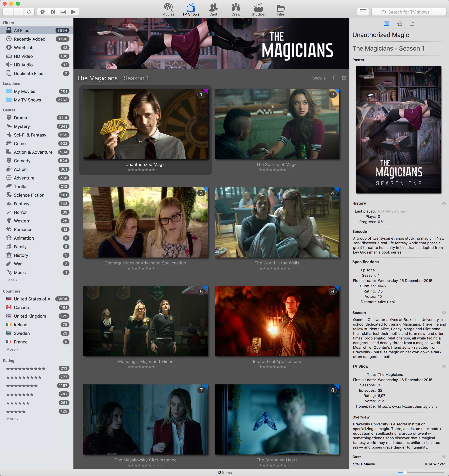This screenshot has width=449, height=476.
Task: Select Consequences of Advanced Spellcasting thumbnail
Action: (146, 222)
